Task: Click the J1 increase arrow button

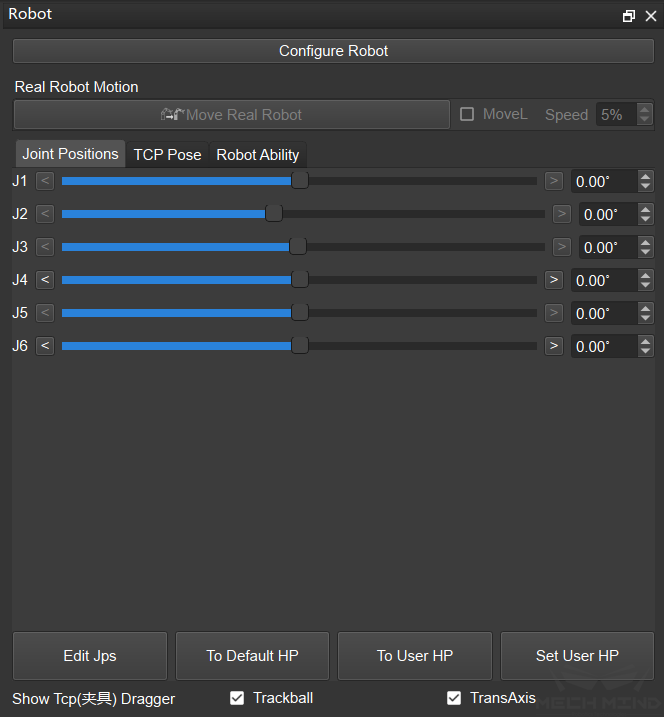Action: coord(554,181)
